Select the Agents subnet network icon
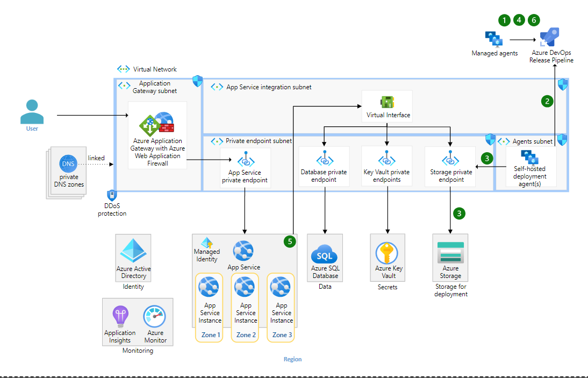The width and height of the screenshot is (588, 378). tap(504, 141)
